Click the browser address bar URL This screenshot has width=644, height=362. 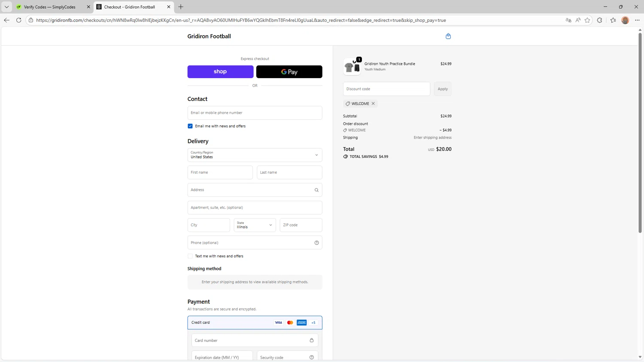(x=240, y=20)
